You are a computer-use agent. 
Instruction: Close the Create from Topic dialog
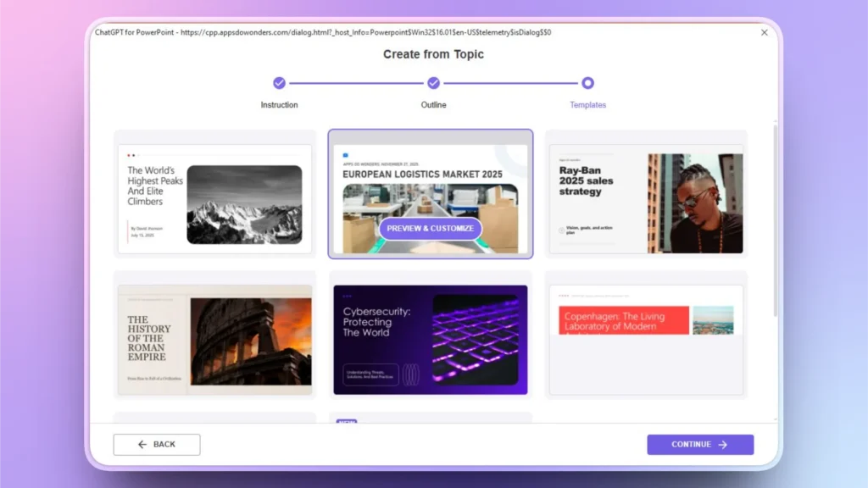pyautogui.click(x=764, y=32)
